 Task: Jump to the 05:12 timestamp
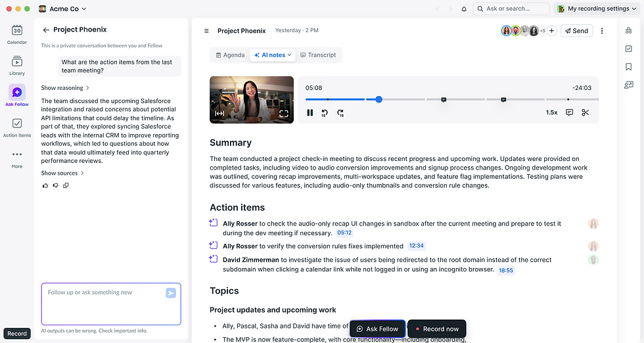click(344, 233)
